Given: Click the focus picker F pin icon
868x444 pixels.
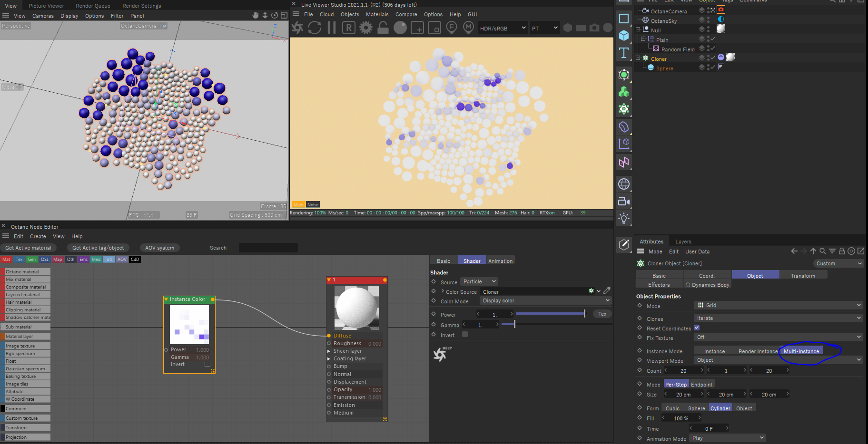Looking at the screenshot, I should click(x=452, y=28).
